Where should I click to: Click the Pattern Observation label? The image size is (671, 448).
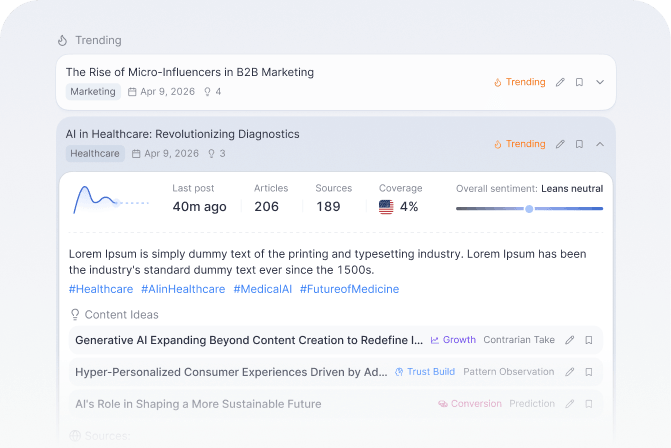(x=509, y=372)
